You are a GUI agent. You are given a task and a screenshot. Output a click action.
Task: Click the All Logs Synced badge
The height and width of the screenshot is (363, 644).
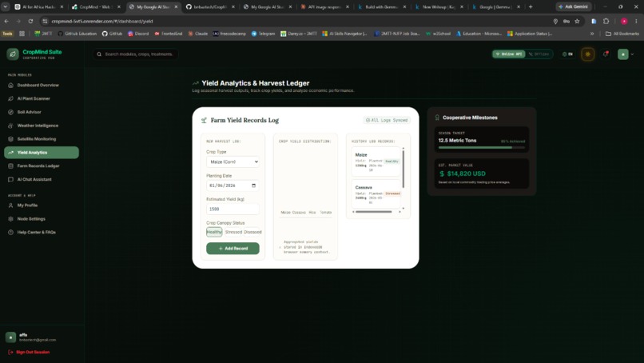click(x=387, y=120)
